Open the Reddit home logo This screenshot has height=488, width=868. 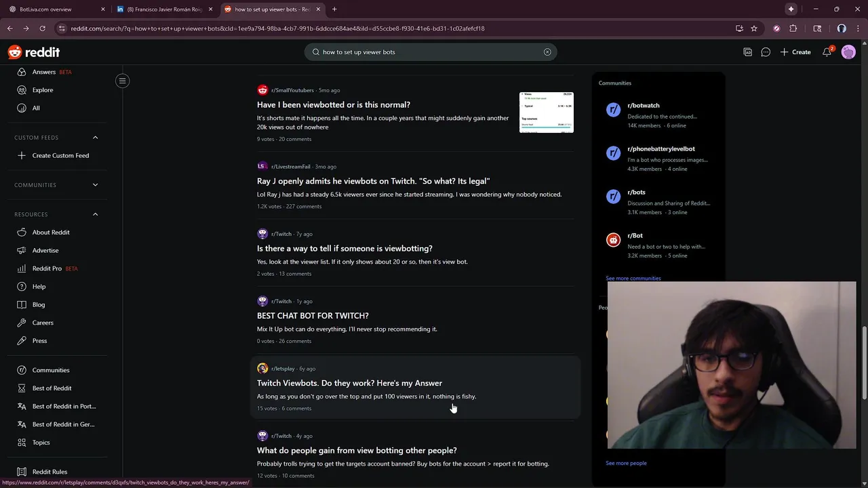34,52
